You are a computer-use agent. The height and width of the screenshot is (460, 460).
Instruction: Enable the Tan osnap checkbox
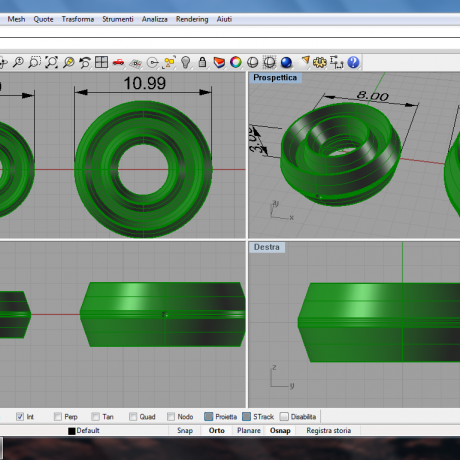pyautogui.click(x=95, y=416)
